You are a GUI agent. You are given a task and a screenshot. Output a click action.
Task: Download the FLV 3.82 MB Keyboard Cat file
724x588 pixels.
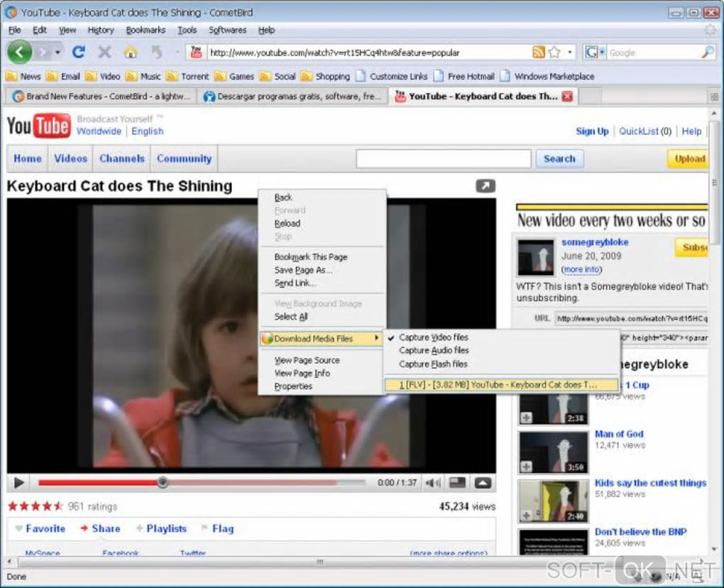pos(501,385)
